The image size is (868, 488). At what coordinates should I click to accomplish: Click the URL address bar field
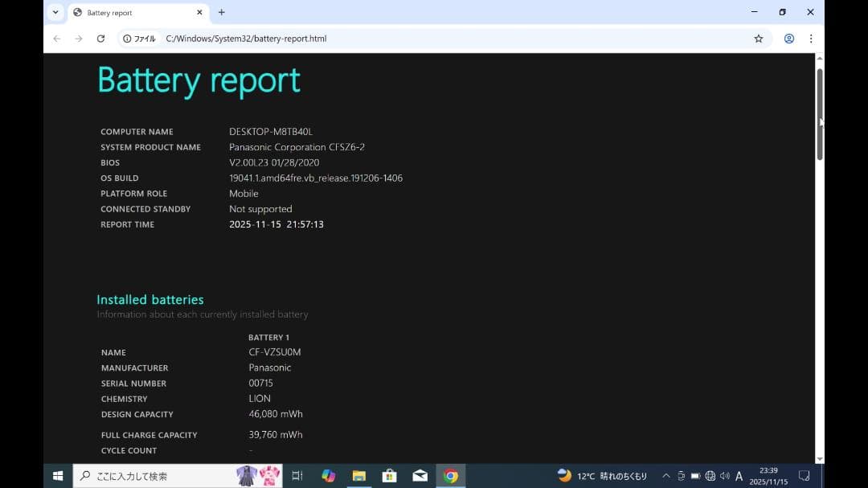[450, 39]
